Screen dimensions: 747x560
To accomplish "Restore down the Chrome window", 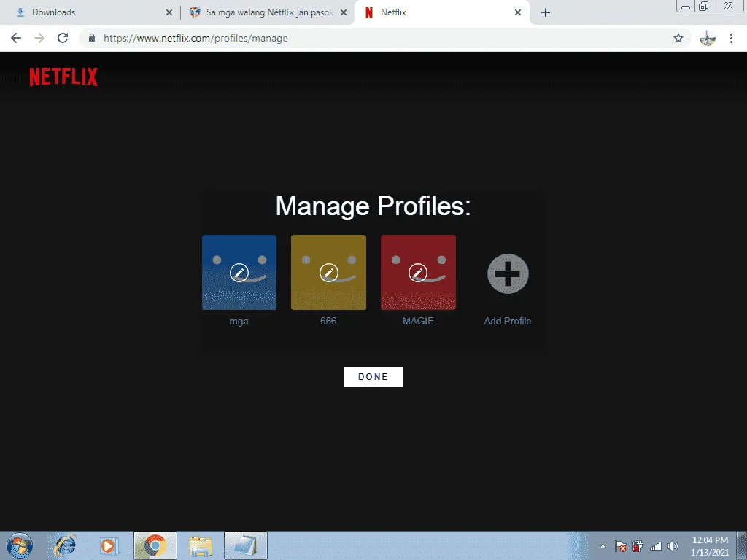I will click(x=703, y=6).
